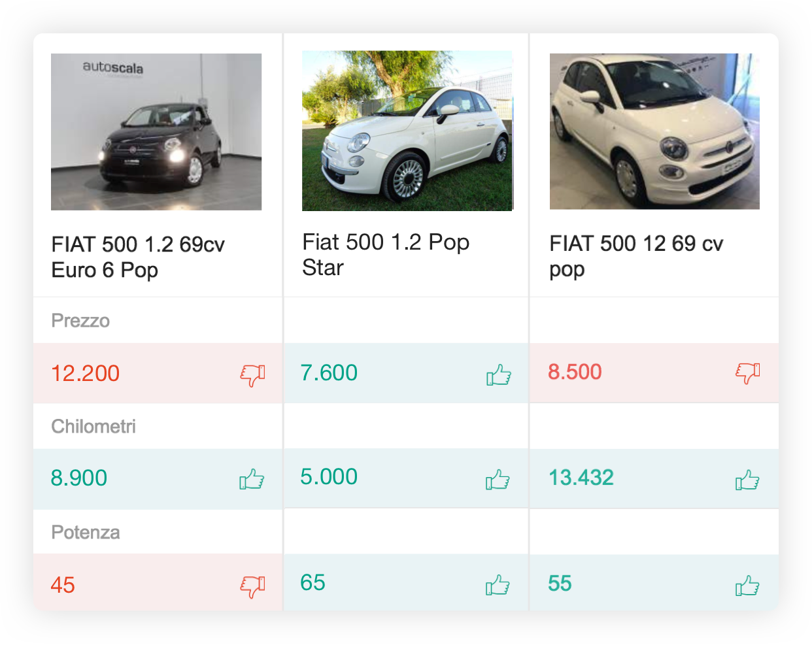Click the Potenza row label
The width and height of the screenshot is (812, 645).
coord(86,533)
